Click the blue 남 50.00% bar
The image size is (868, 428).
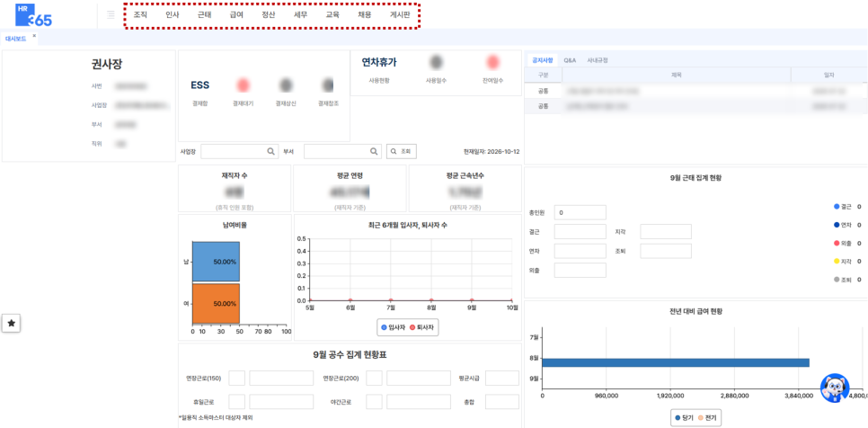click(216, 262)
